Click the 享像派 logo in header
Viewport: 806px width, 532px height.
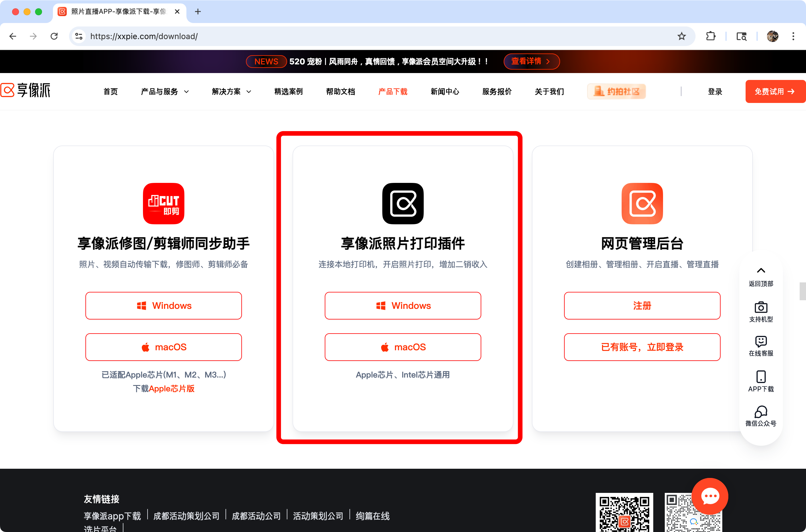(25, 90)
